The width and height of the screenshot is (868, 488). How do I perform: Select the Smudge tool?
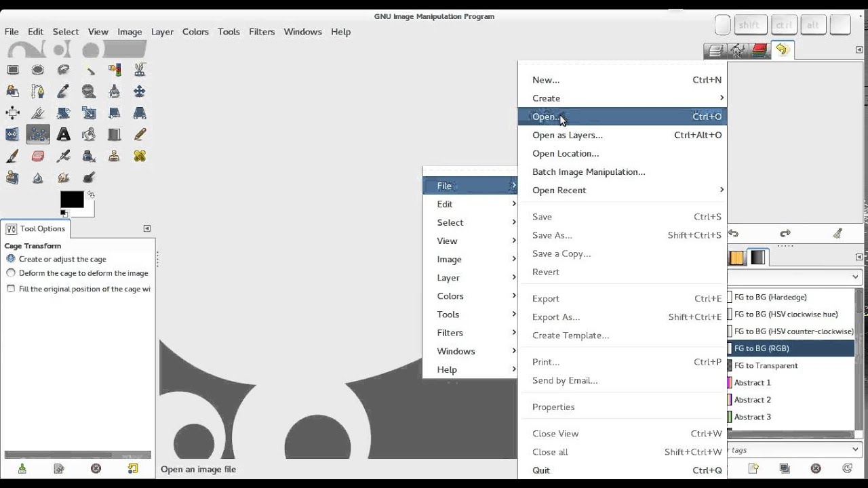pos(63,178)
